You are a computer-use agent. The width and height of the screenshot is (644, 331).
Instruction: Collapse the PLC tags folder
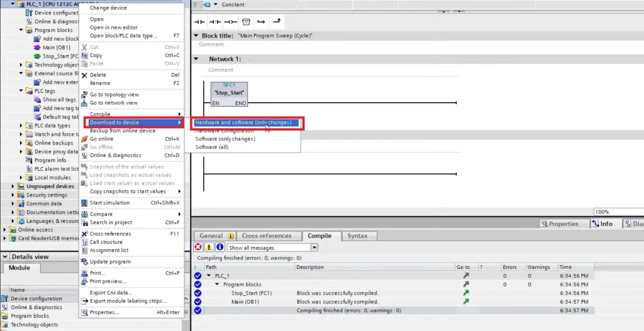[x=21, y=90]
